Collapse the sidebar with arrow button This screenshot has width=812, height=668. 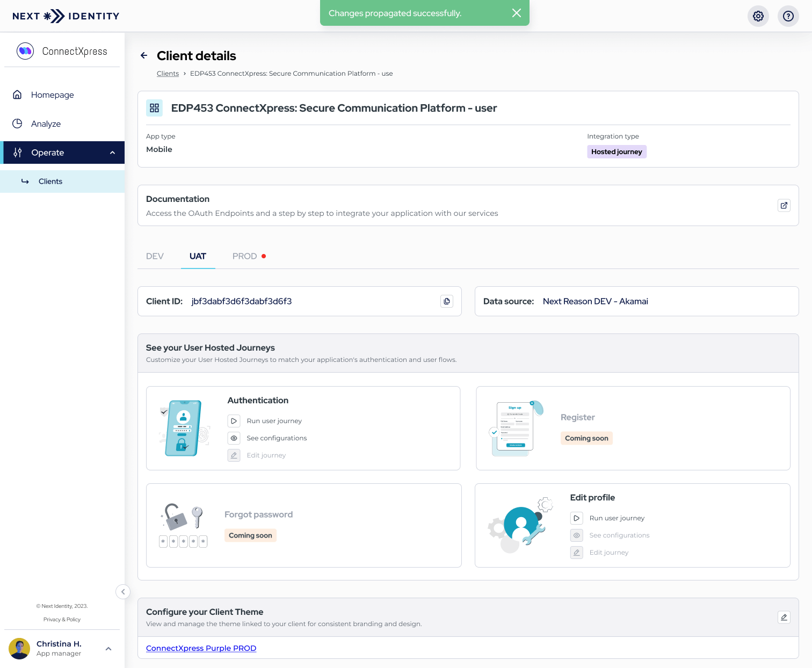click(x=123, y=592)
